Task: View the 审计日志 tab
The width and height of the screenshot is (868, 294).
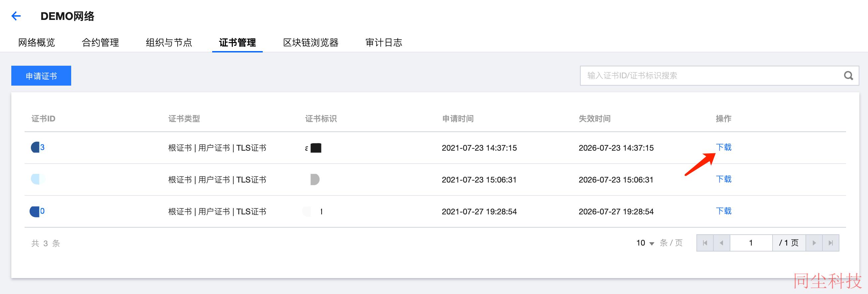Action: pos(384,42)
